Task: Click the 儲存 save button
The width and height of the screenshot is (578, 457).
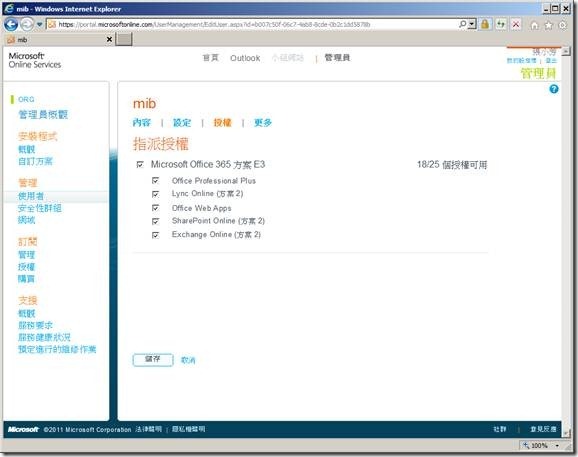Action: tap(153, 360)
